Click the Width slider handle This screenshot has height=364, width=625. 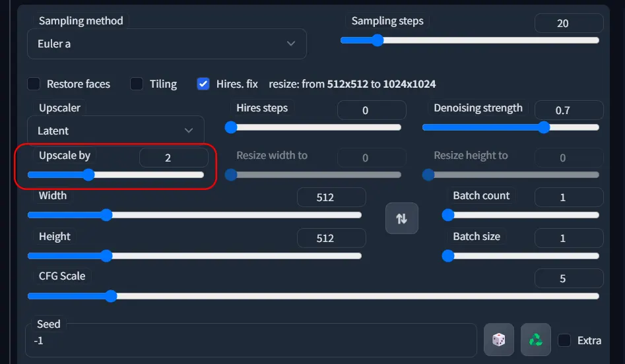106,215
